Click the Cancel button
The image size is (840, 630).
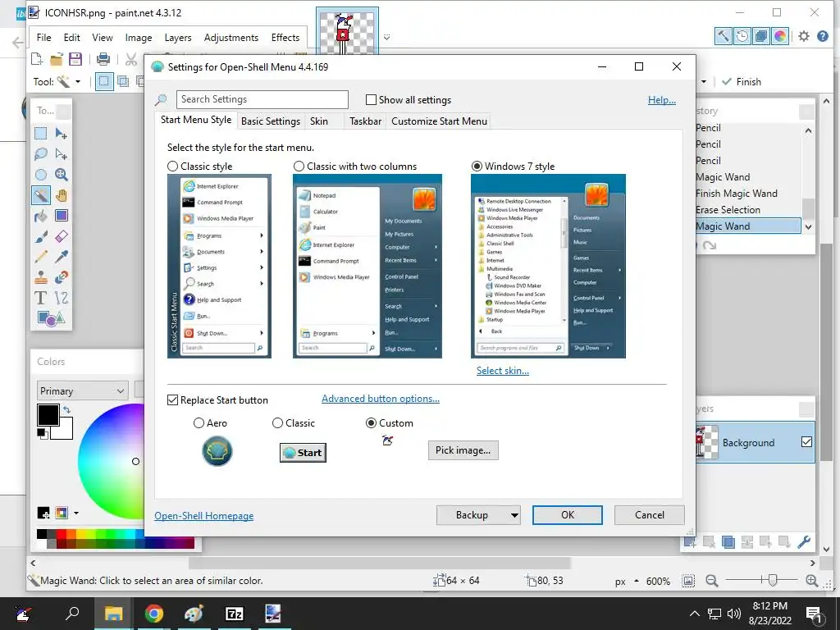650,515
